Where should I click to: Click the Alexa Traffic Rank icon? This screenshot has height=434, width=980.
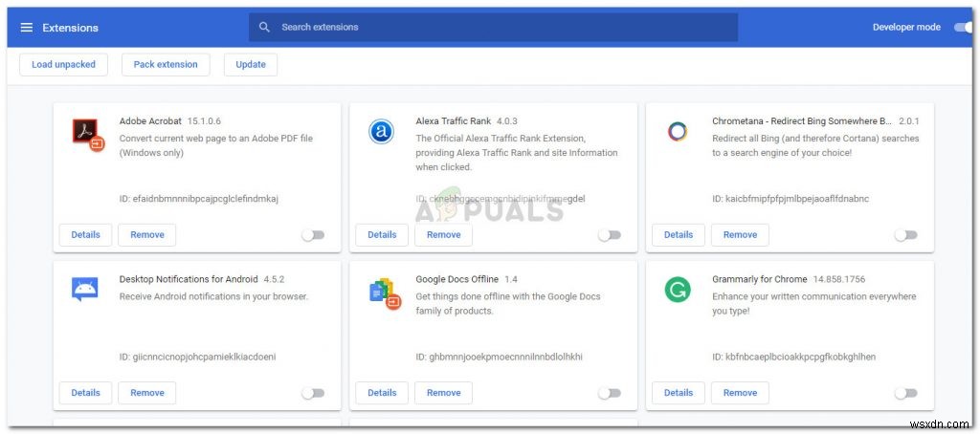(x=381, y=132)
